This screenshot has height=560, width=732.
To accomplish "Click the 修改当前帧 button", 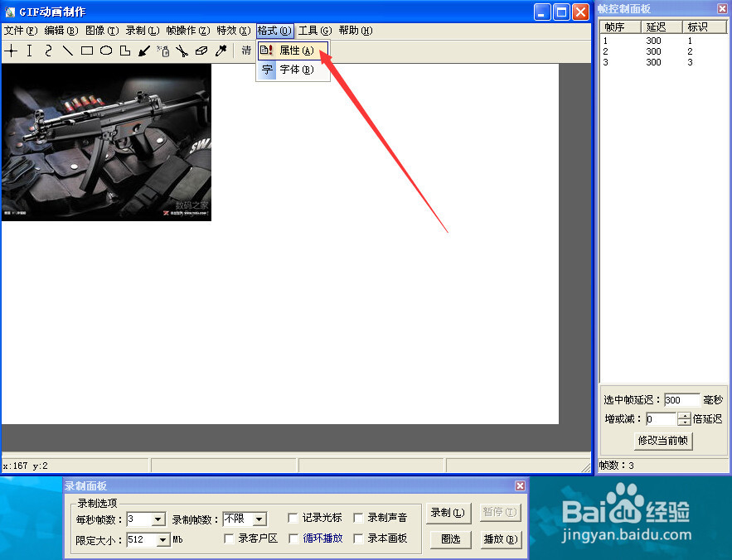I will click(663, 441).
